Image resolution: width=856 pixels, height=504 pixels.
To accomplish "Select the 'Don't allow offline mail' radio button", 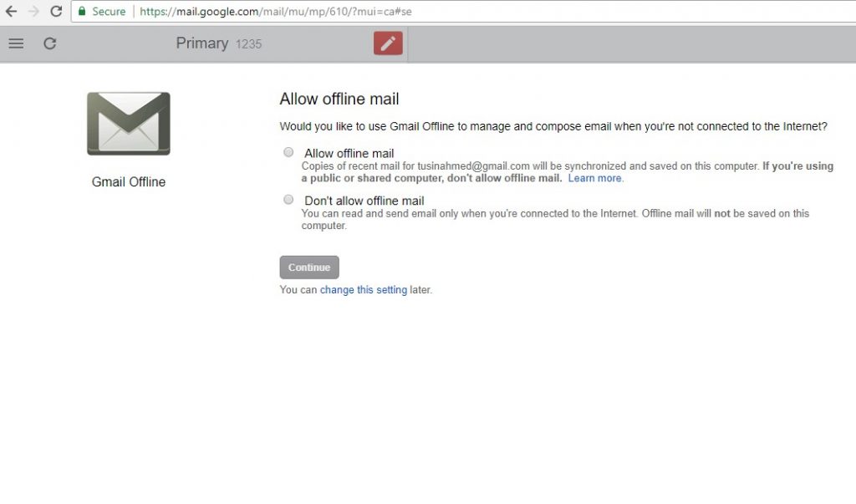I will coord(288,200).
